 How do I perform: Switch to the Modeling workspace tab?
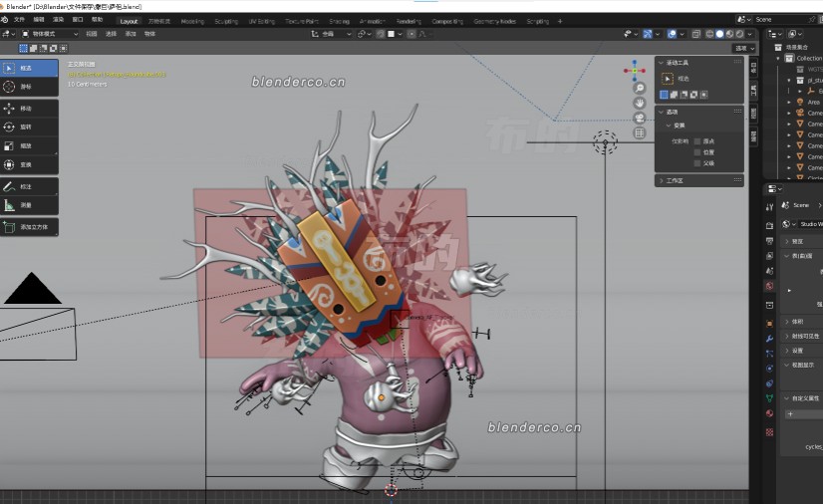[x=192, y=22]
